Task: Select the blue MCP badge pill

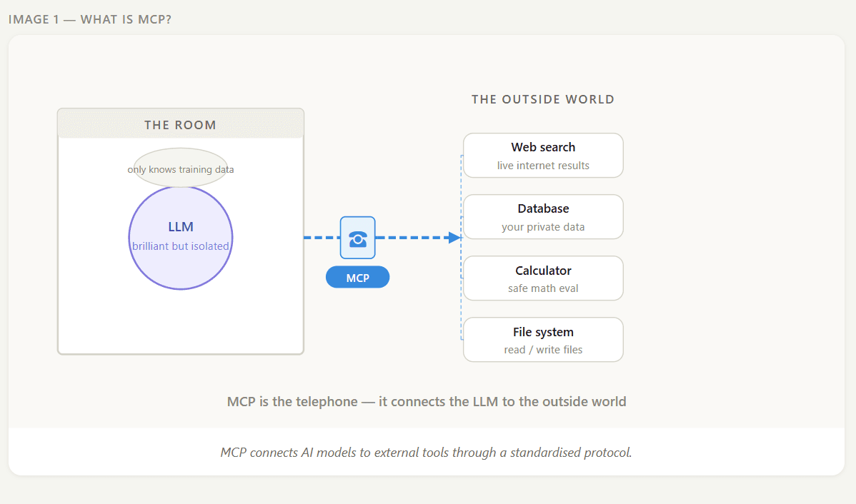Action: pyautogui.click(x=357, y=277)
